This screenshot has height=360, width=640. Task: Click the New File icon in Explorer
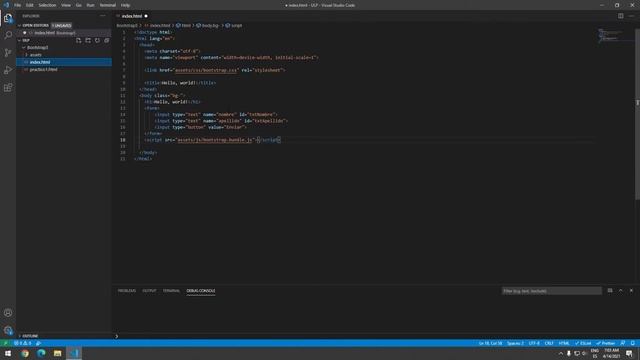coord(79,40)
